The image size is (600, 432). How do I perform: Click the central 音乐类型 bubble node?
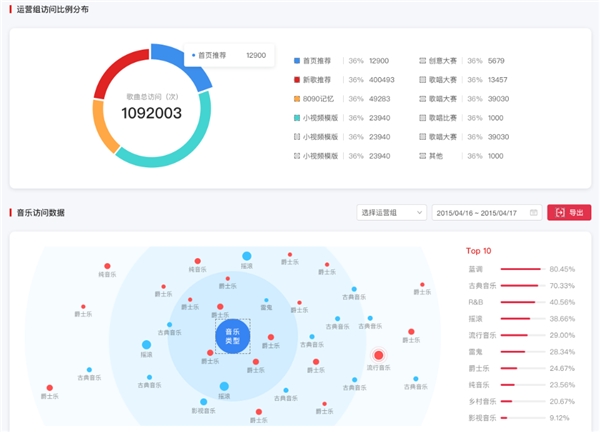coord(233,336)
